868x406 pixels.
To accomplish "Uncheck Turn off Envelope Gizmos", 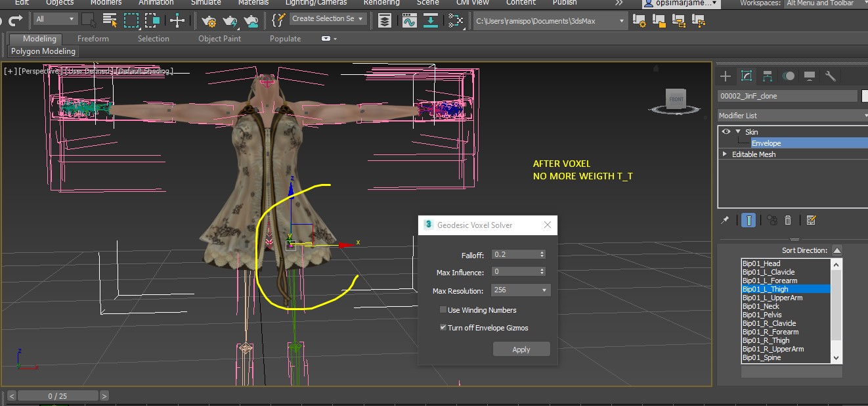I will click(443, 327).
